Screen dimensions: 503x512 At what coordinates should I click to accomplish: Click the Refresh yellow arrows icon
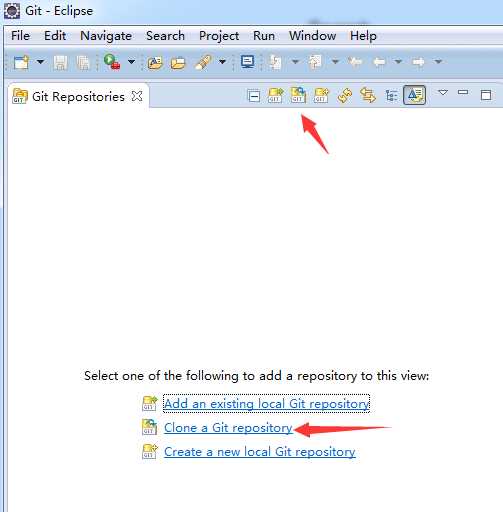click(345, 96)
